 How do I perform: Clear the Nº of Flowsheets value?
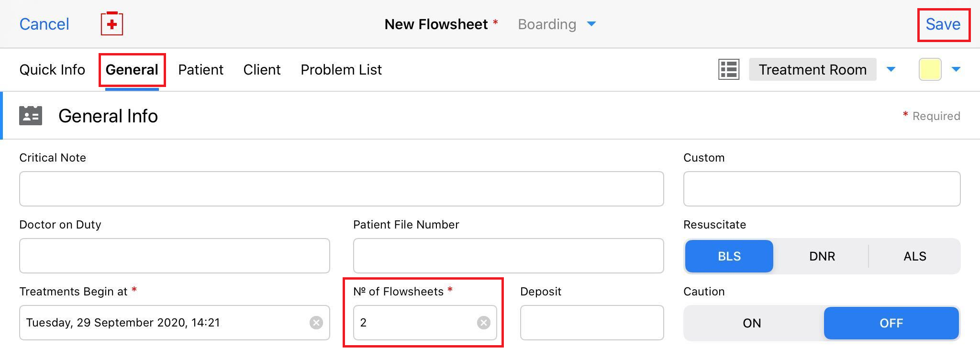(x=484, y=323)
